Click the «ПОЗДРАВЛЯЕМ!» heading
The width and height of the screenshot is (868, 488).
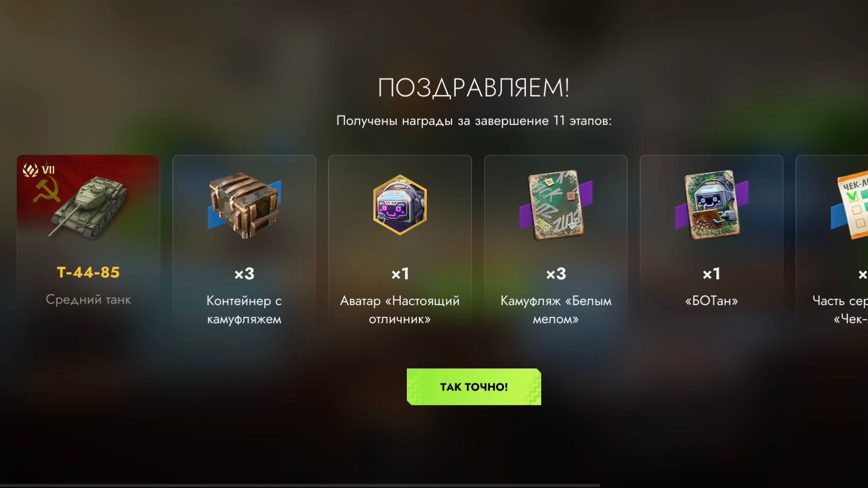[474, 88]
